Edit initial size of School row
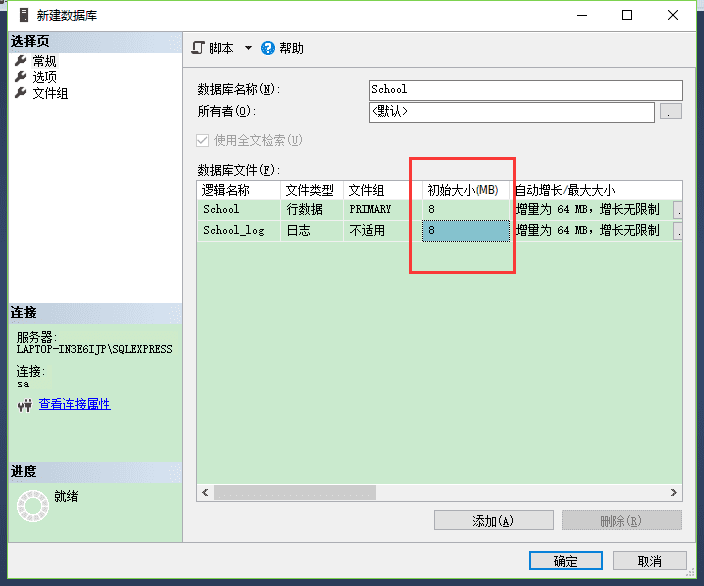Viewport: 704px width, 586px height. coord(466,210)
